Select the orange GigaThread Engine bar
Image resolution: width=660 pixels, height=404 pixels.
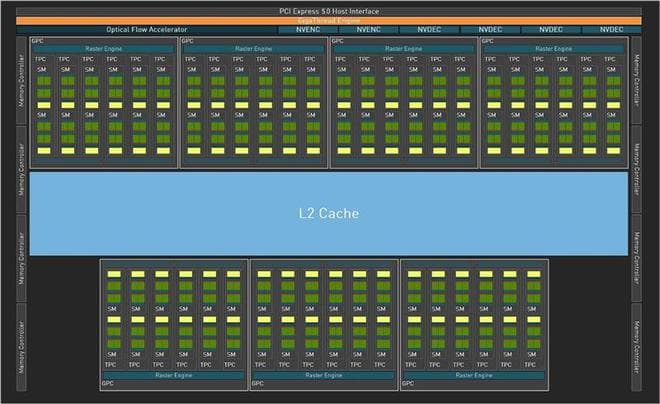pos(329,20)
